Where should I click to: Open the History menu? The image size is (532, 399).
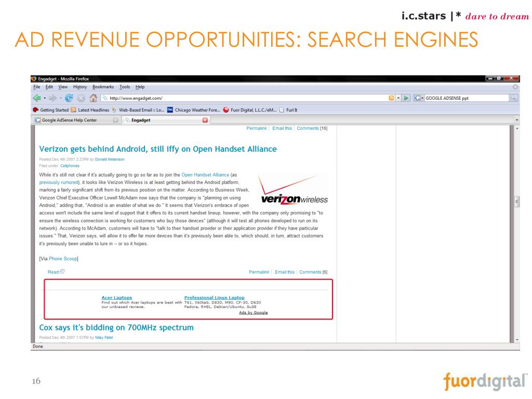pyautogui.click(x=80, y=87)
